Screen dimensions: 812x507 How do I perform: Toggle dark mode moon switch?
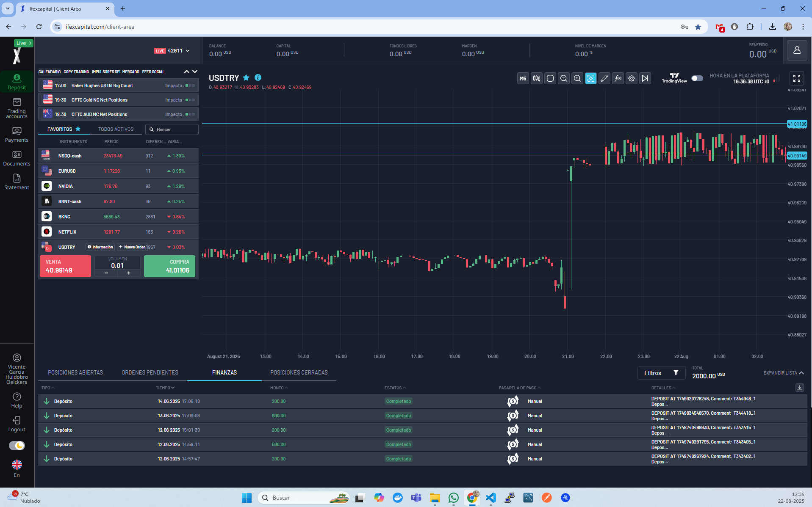[17, 446]
